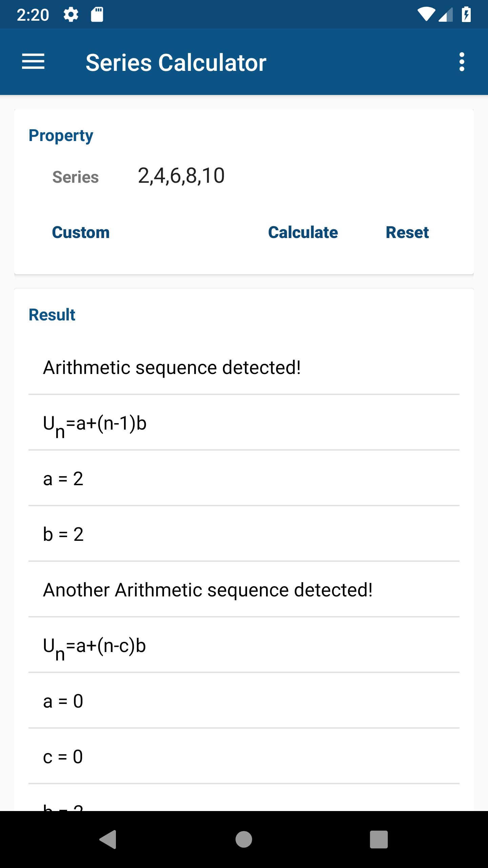
Task: Click the Custom button
Action: [x=81, y=233]
